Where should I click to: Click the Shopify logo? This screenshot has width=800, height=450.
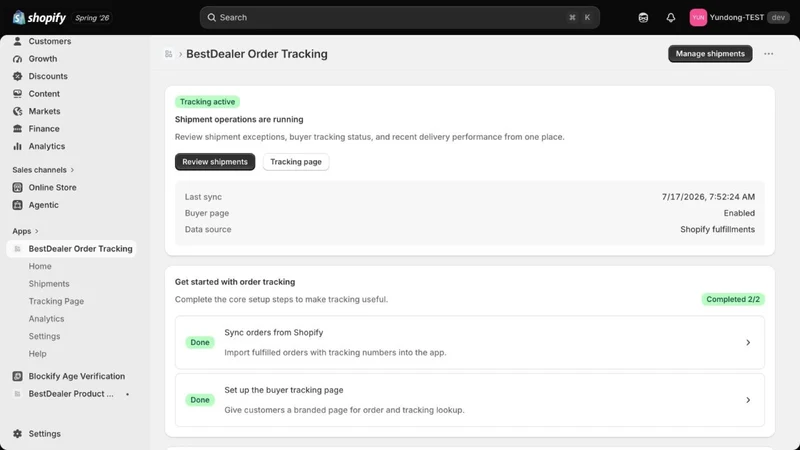pyautogui.click(x=39, y=17)
